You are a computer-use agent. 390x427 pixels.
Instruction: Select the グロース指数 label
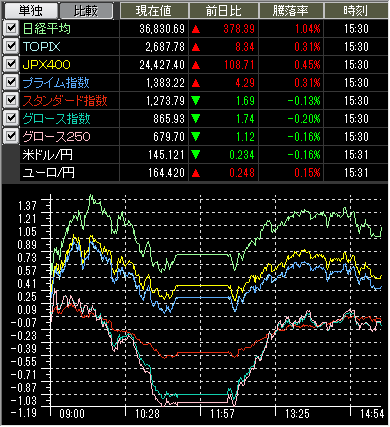tap(56, 119)
